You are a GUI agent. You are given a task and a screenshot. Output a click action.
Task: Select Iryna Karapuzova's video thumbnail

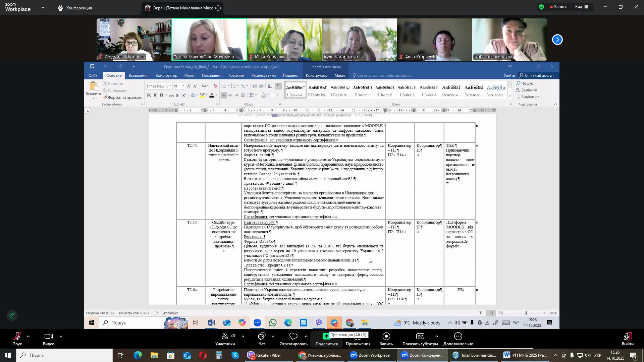(x=359, y=39)
